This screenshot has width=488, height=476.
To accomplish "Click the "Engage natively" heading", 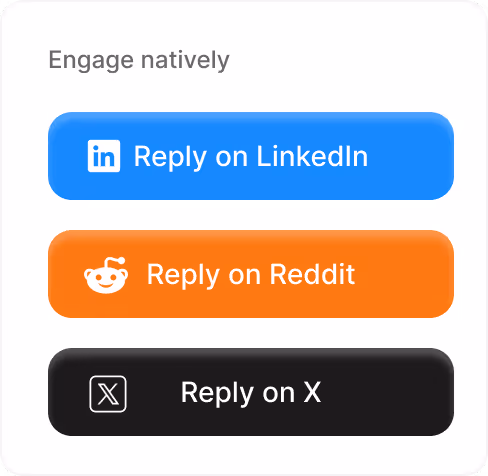I will 139,61.
